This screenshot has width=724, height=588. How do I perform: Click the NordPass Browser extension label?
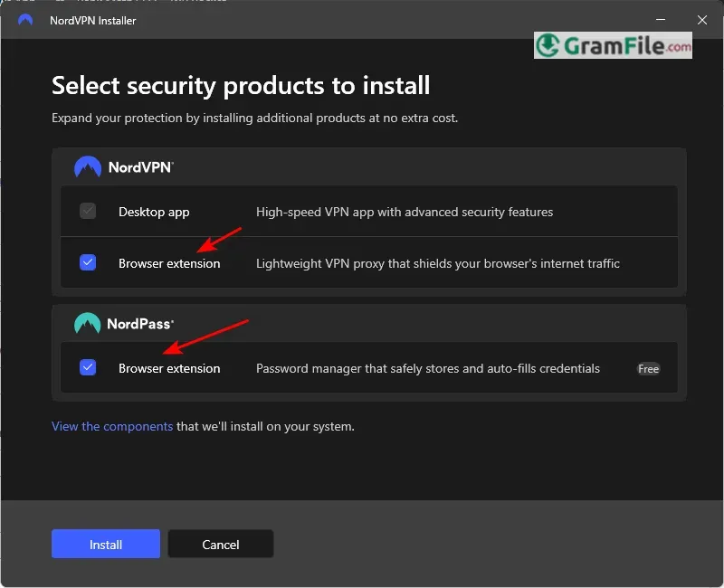pyautogui.click(x=169, y=368)
